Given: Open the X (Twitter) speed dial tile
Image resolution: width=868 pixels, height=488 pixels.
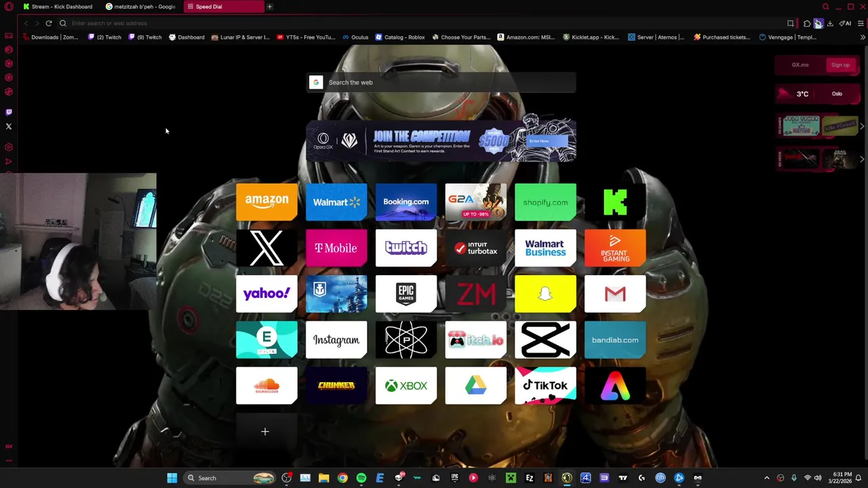Looking at the screenshot, I should coord(267,248).
